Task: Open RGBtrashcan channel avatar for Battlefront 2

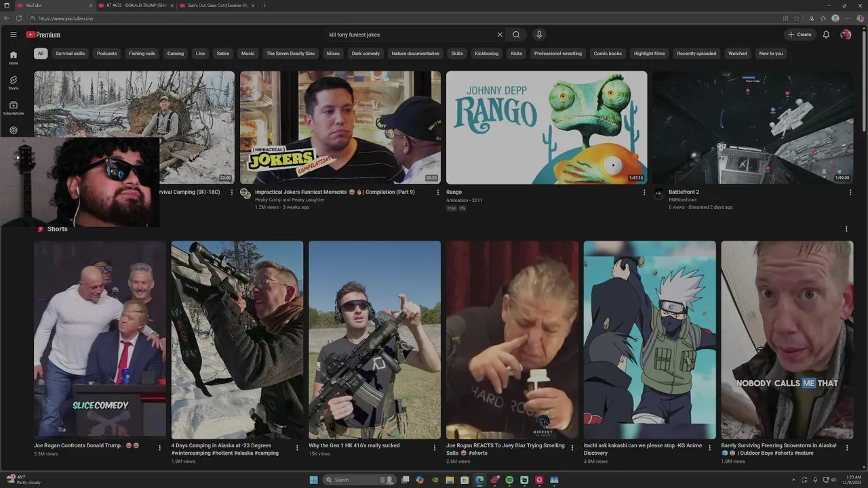Action: (x=658, y=194)
